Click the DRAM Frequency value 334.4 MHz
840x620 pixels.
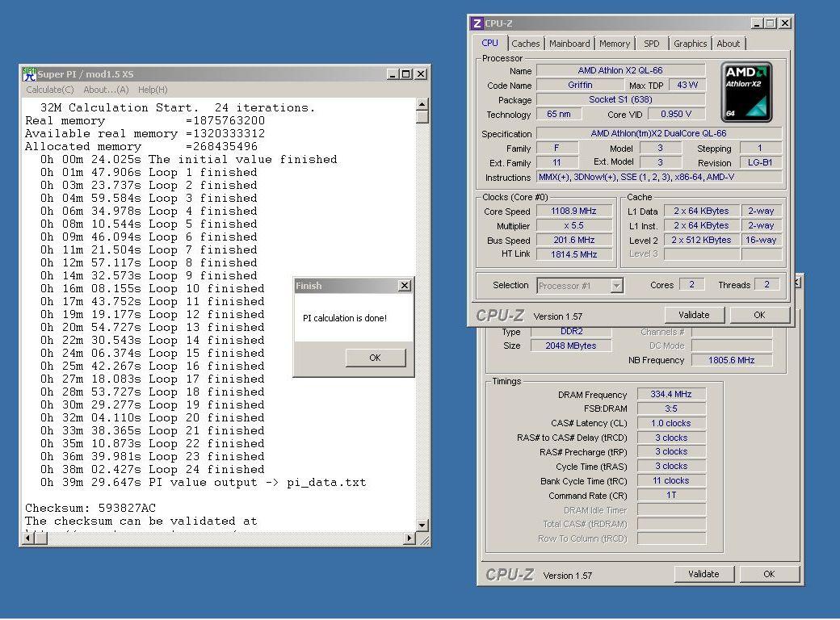[x=671, y=394]
